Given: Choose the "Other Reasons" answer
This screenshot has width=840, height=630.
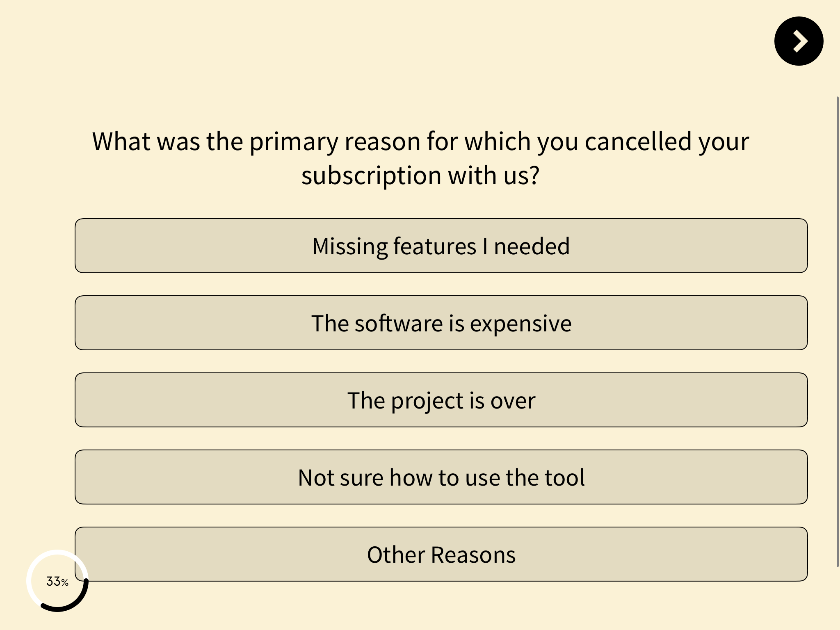Looking at the screenshot, I should (441, 554).
